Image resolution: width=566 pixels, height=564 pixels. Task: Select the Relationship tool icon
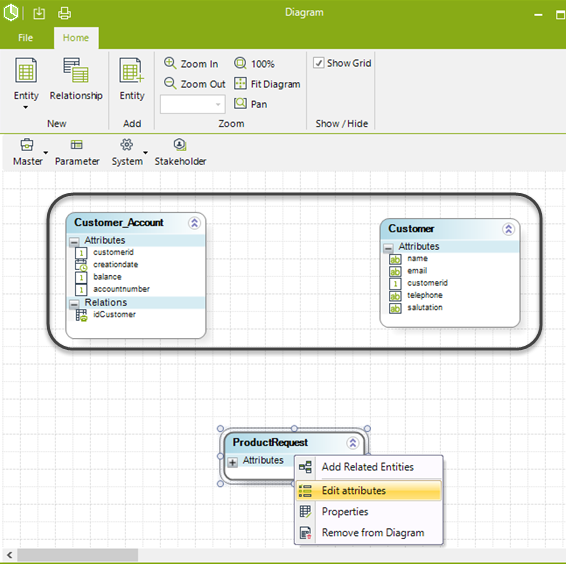click(x=76, y=70)
